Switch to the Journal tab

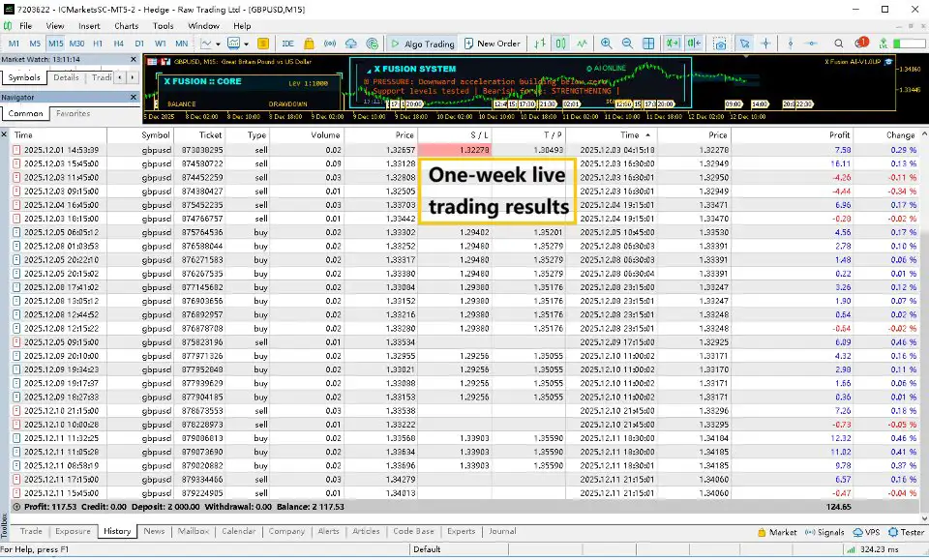[502, 531]
